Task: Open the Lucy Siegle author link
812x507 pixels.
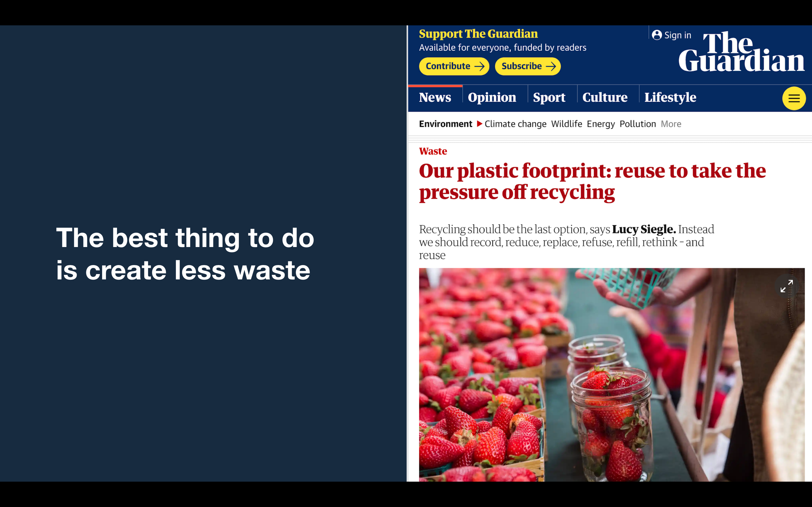Action: 644,229
